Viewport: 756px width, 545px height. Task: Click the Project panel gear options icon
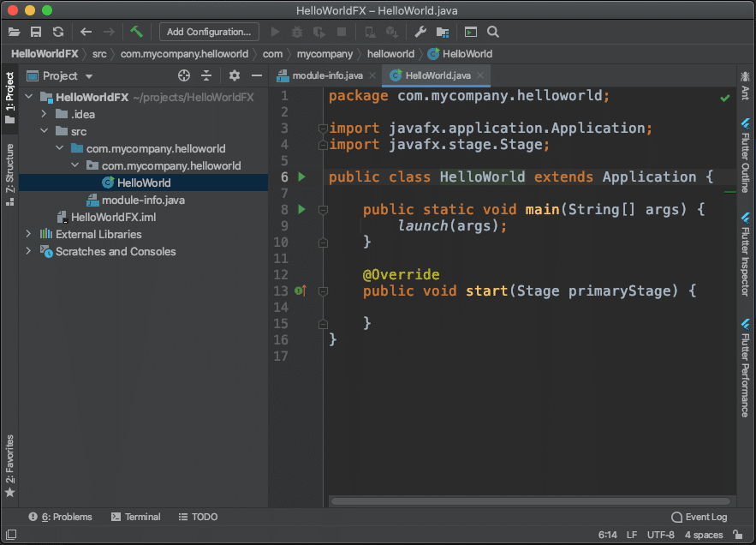(x=235, y=75)
